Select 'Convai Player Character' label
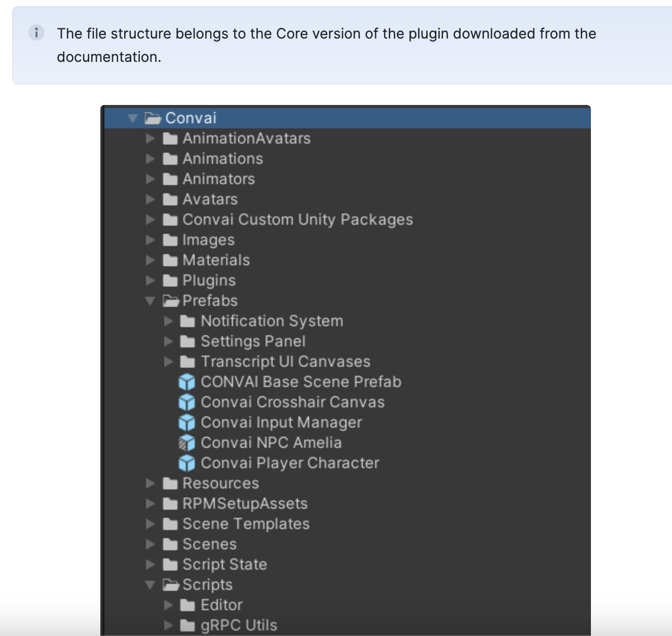This screenshot has height=636, width=672. click(x=290, y=464)
